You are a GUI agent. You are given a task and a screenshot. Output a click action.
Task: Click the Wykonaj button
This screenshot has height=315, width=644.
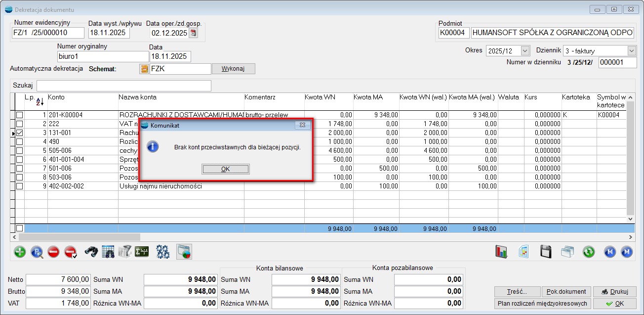point(233,69)
